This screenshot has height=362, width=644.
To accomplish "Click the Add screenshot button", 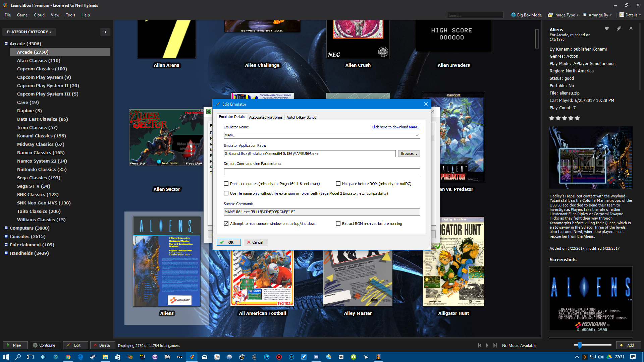I will click(x=628, y=345).
